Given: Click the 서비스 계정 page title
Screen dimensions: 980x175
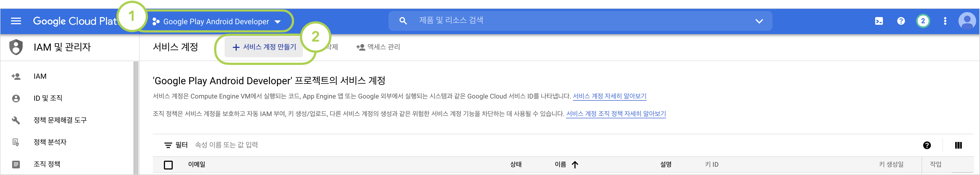Looking at the screenshot, I should 175,47.
